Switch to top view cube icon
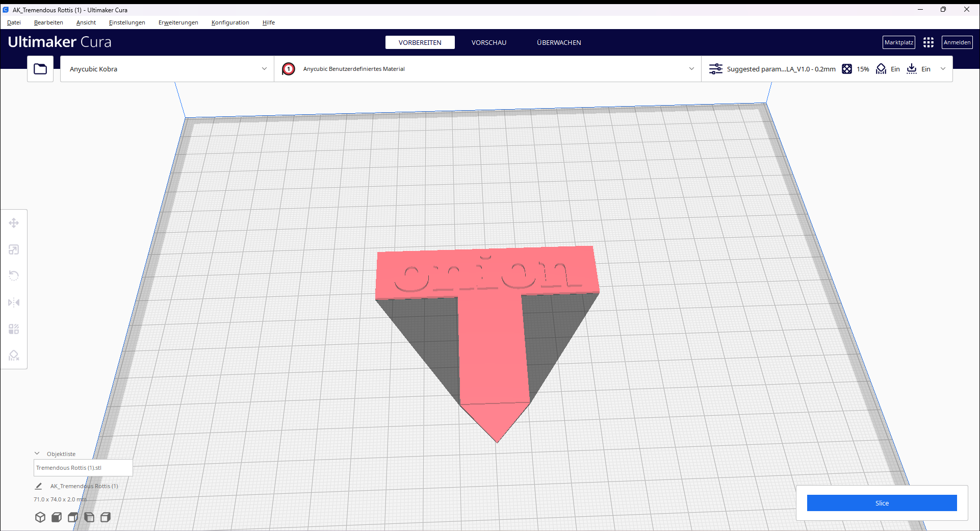The image size is (980, 531). tap(73, 517)
